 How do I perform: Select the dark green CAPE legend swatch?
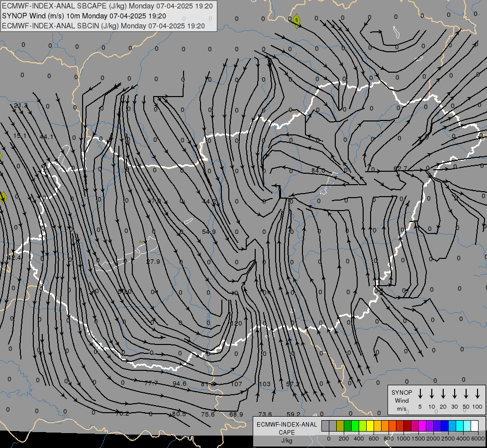[x=348, y=426]
